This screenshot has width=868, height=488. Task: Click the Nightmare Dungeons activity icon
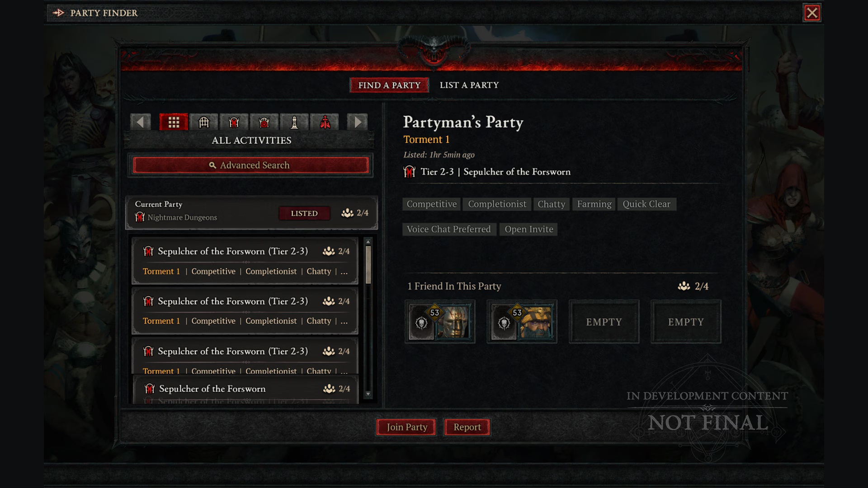[x=234, y=122]
